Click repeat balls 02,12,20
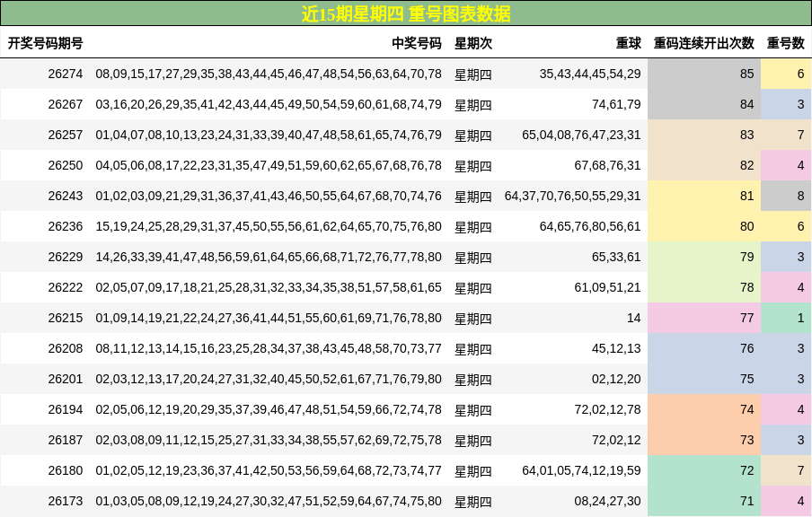 [616, 380]
